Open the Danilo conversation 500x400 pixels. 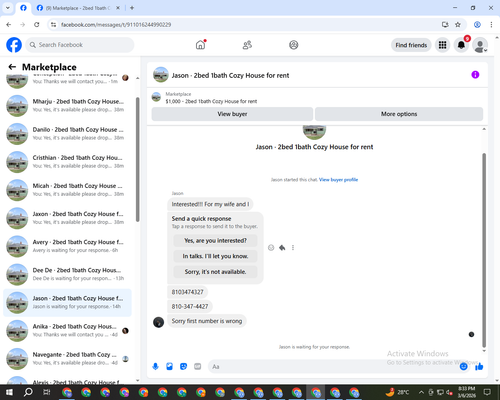(67, 134)
